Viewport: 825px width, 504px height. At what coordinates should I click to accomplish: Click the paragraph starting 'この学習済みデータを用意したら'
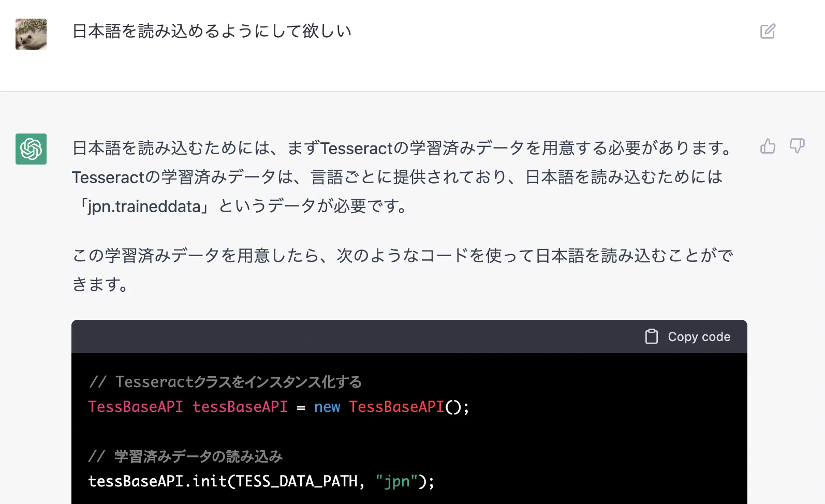(403, 270)
